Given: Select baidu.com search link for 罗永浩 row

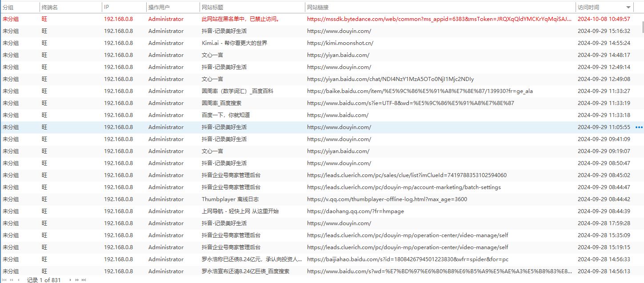Looking at the screenshot, I should pos(440,271).
